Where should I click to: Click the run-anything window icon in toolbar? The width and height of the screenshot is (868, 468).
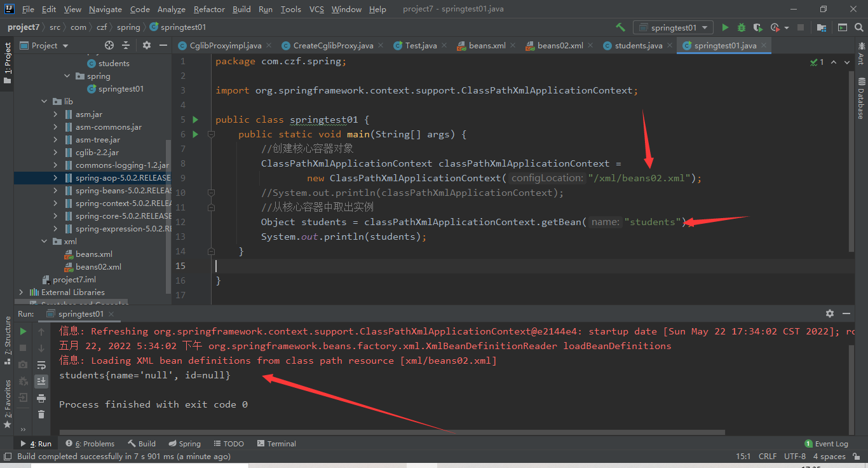pyautogui.click(x=843, y=27)
